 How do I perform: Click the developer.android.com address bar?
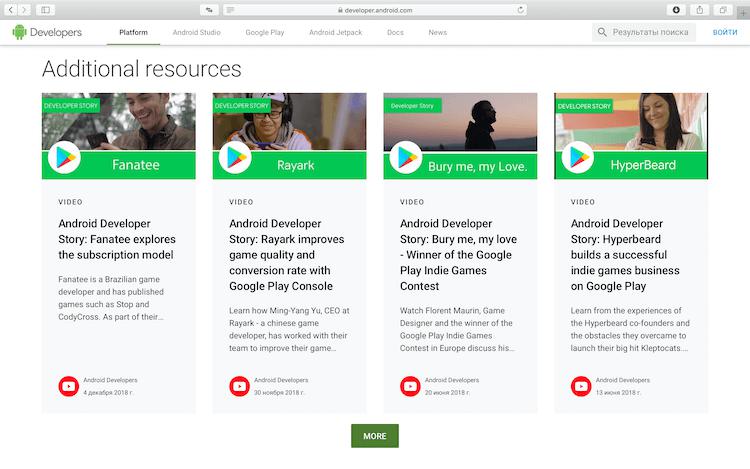tap(375, 10)
